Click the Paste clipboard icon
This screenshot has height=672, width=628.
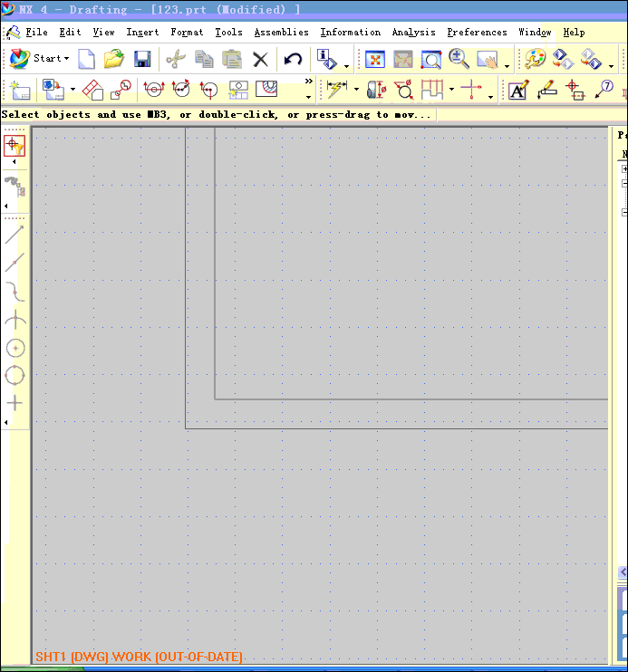point(232,59)
